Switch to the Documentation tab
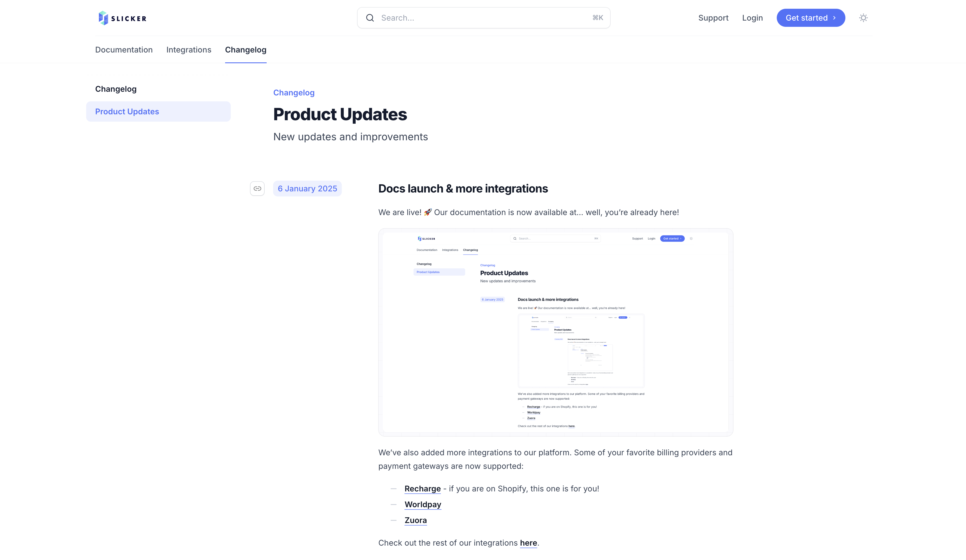This screenshot has height=560, width=966. (124, 50)
